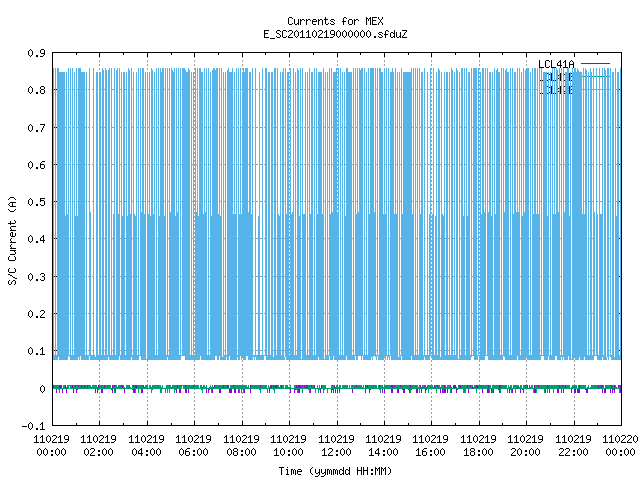Click the 'LCL41A' legend entry
Image resolution: width=640 pixels, height=480 pixels.
(x=556, y=64)
